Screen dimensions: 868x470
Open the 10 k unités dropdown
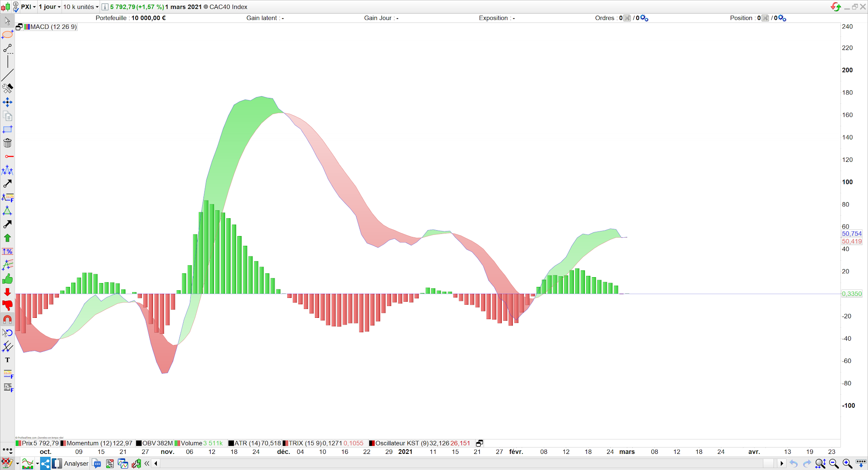tap(81, 7)
